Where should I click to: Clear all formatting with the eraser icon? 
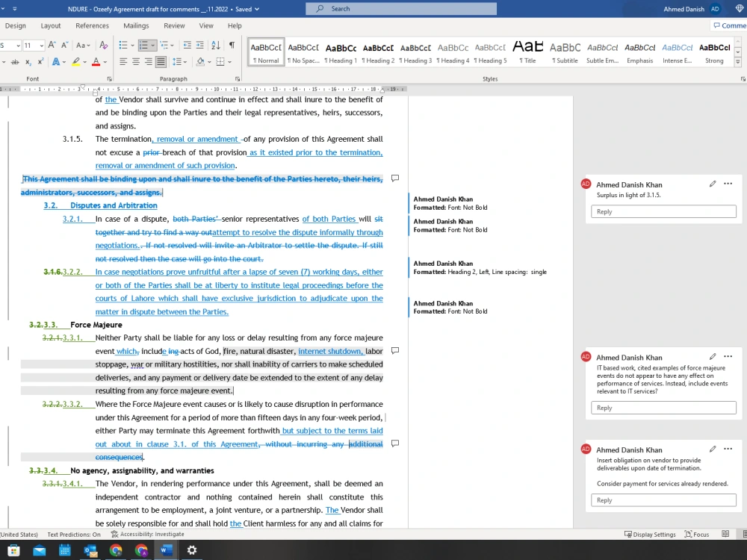[103, 45]
